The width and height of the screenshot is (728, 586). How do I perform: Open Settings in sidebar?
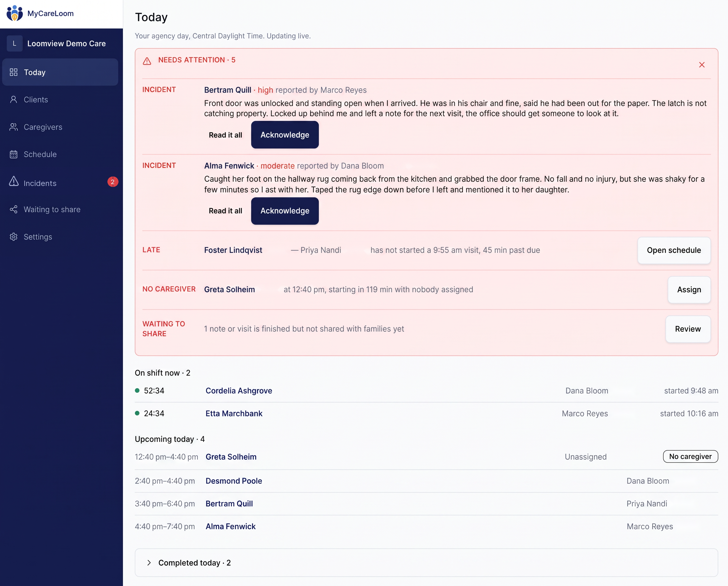click(x=60, y=236)
